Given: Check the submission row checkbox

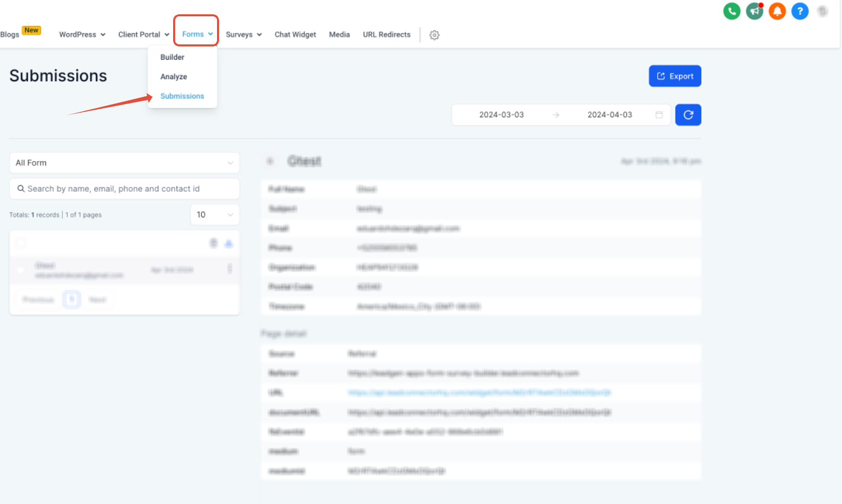Looking at the screenshot, I should pos(21,270).
